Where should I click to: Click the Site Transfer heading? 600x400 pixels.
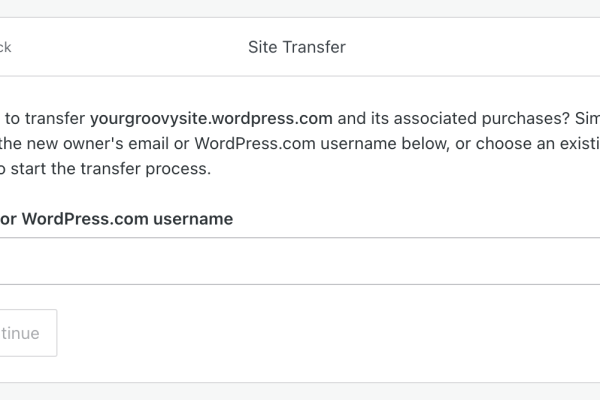296,47
